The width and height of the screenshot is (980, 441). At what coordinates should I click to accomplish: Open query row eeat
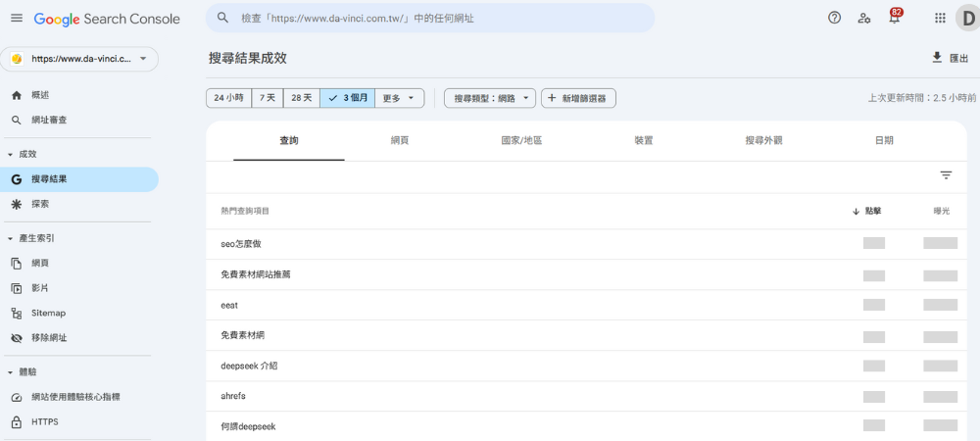(586, 305)
